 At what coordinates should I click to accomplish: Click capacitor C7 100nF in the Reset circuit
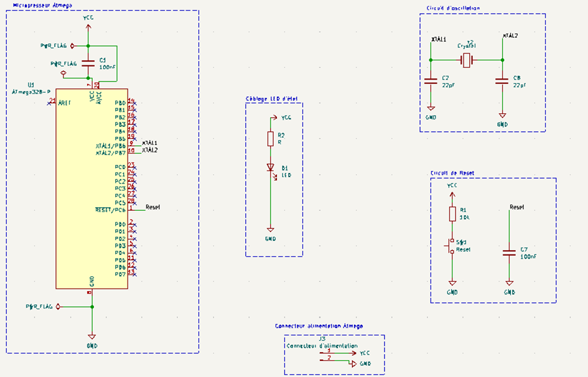(510, 253)
